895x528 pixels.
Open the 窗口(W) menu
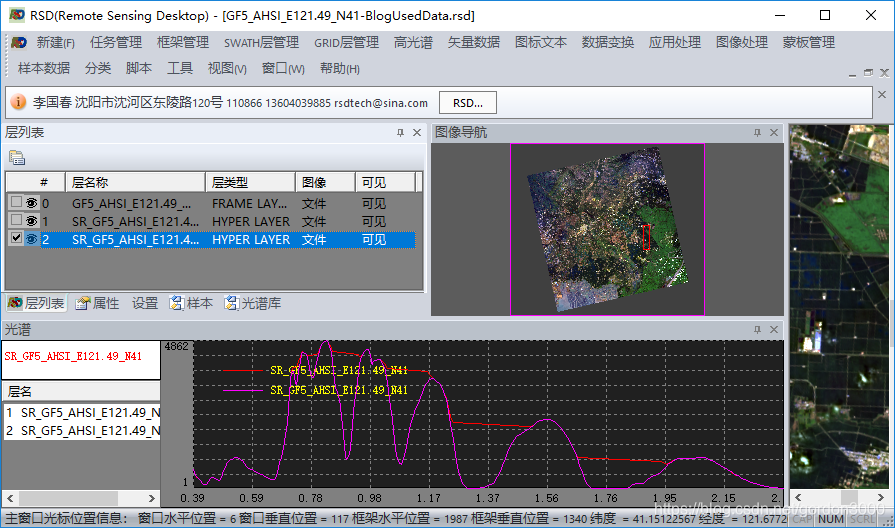[283, 68]
